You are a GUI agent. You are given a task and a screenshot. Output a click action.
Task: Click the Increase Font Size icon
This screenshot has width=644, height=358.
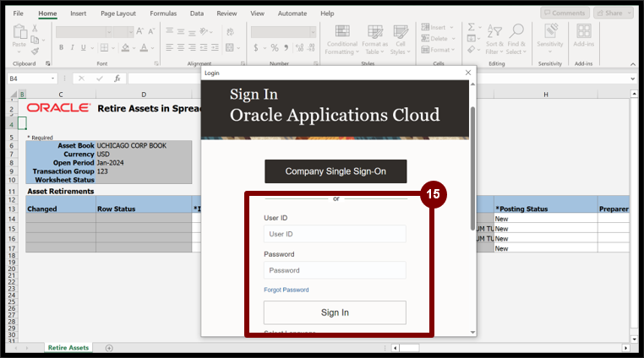[x=140, y=31]
